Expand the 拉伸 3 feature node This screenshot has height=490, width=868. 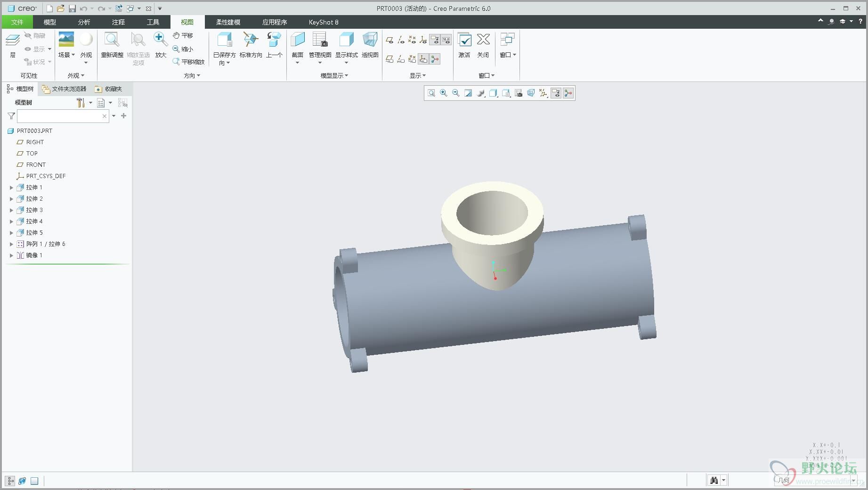pyautogui.click(x=11, y=210)
